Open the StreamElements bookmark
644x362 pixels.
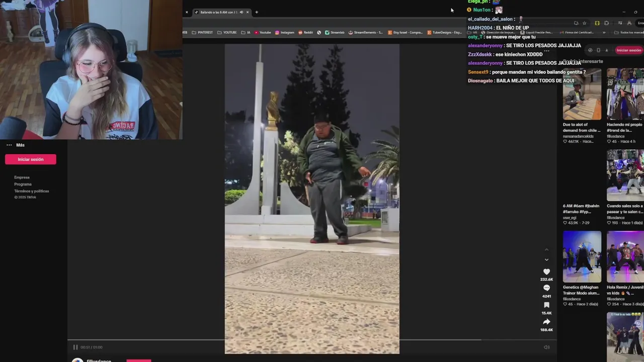(x=366, y=32)
